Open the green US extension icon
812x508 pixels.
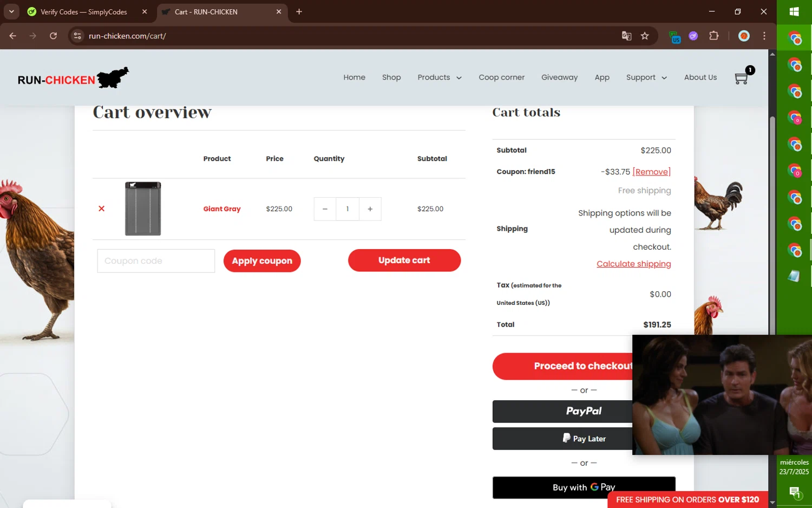(675, 36)
